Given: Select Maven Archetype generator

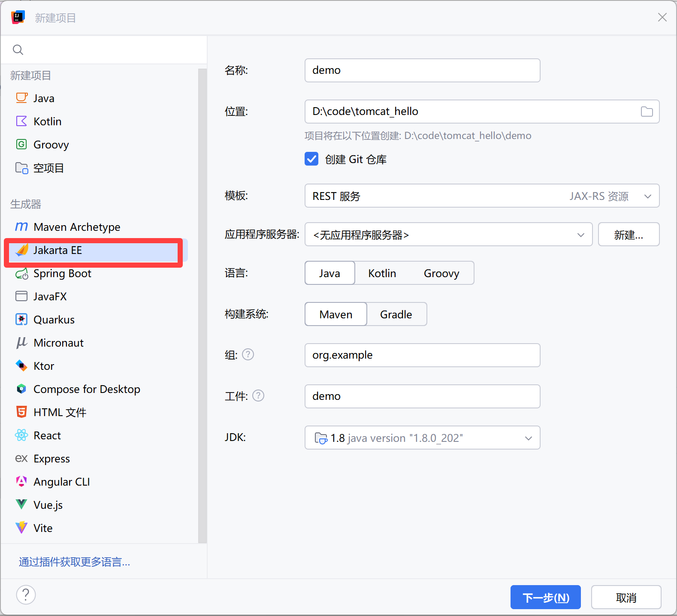Looking at the screenshot, I should pos(96,226).
